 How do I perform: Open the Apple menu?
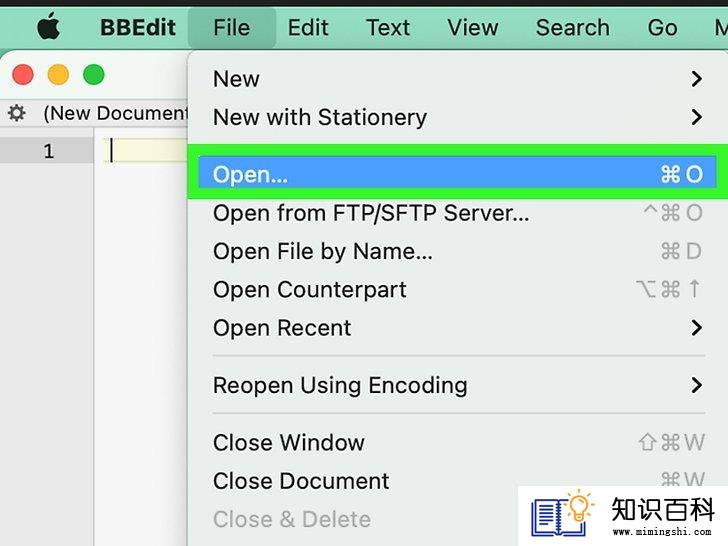48,26
